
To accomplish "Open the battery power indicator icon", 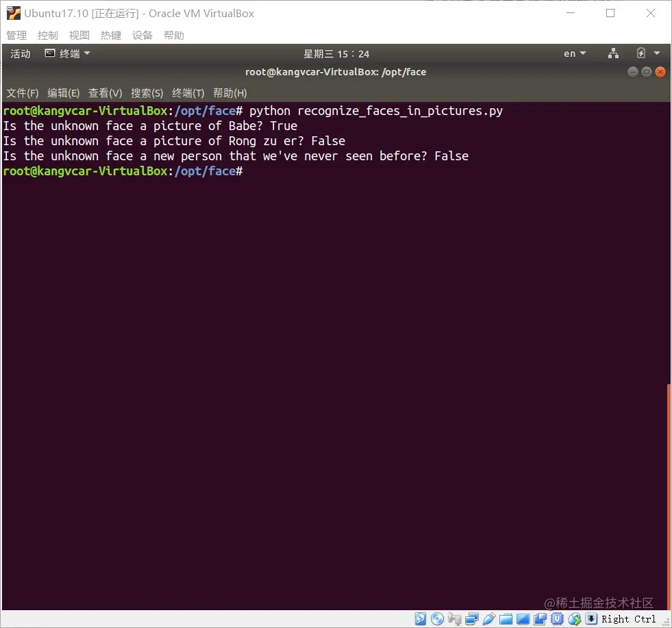I will tap(640, 53).
